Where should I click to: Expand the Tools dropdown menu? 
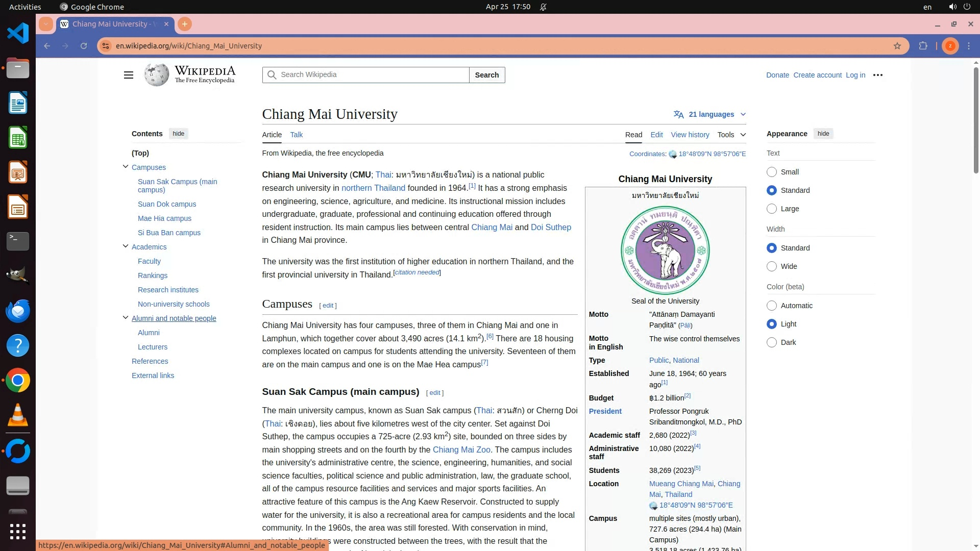pyautogui.click(x=731, y=135)
